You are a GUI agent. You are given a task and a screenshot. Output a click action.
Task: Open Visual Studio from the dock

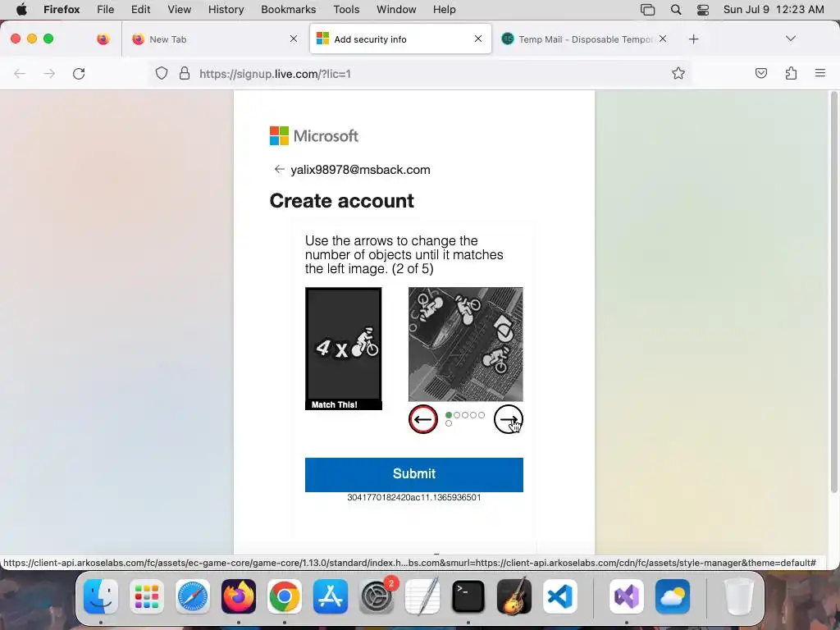(x=626, y=596)
